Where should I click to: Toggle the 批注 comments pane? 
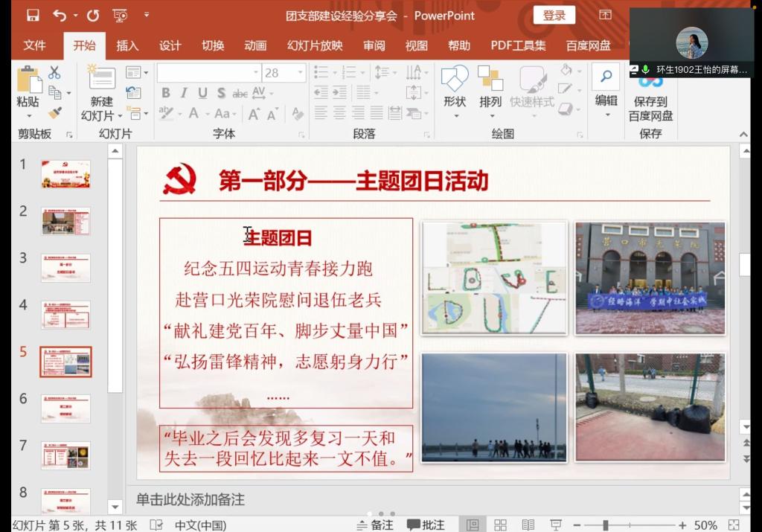pos(426,525)
